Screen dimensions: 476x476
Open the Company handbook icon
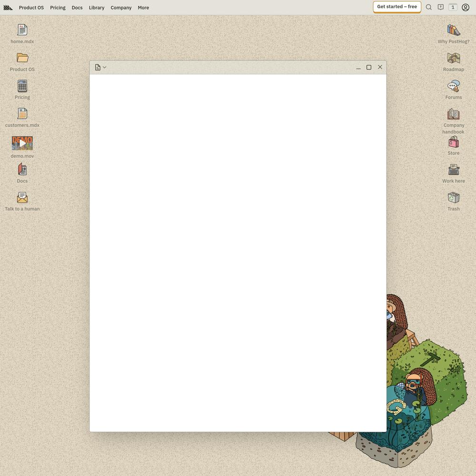coord(454,114)
